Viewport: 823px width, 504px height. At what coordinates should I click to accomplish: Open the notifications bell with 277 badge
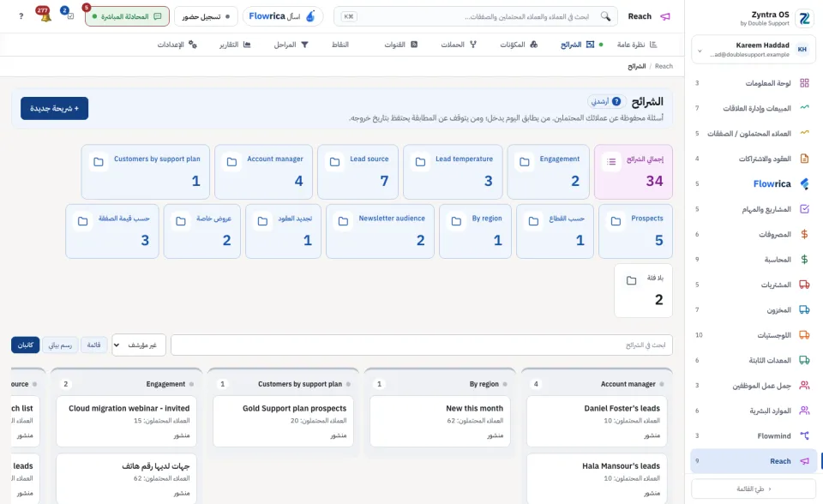45,15
